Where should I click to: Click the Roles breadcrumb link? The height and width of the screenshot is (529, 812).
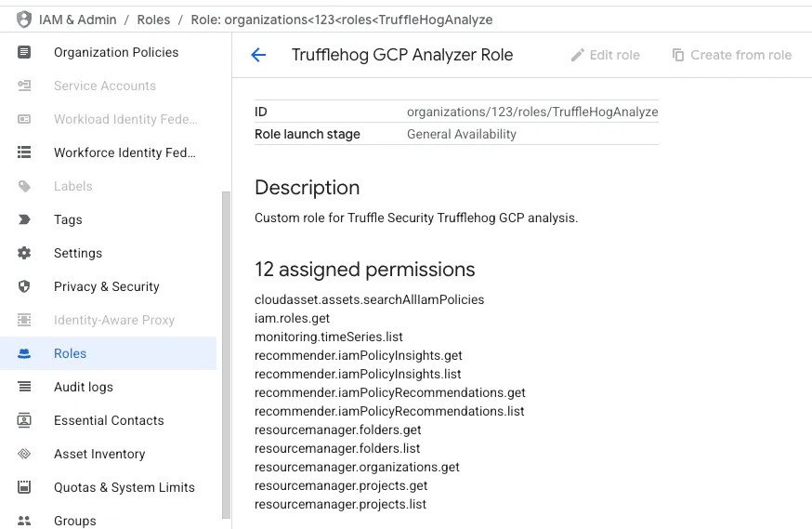(153, 20)
